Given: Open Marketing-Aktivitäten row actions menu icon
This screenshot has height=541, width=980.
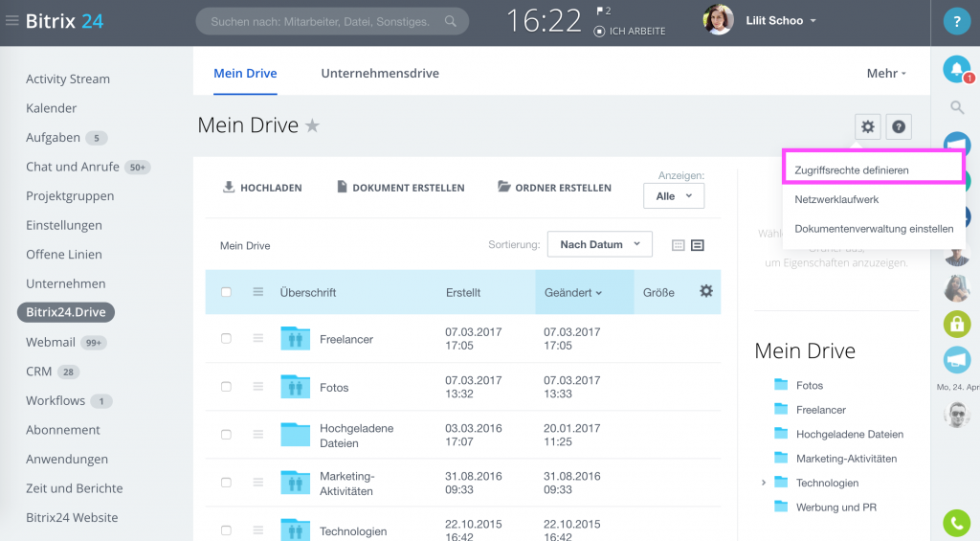Looking at the screenshot, I should tap(258, 483).
